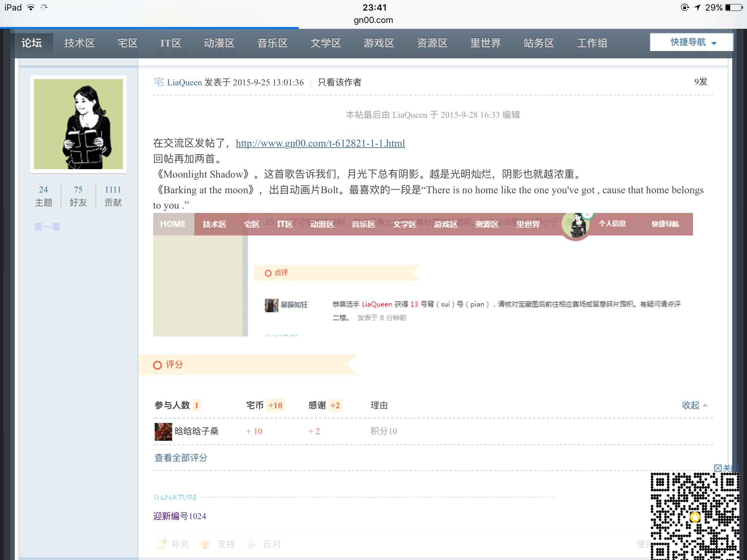
Task: Expand all ratings via 查看全部评分
Action: tap(181, 458)
